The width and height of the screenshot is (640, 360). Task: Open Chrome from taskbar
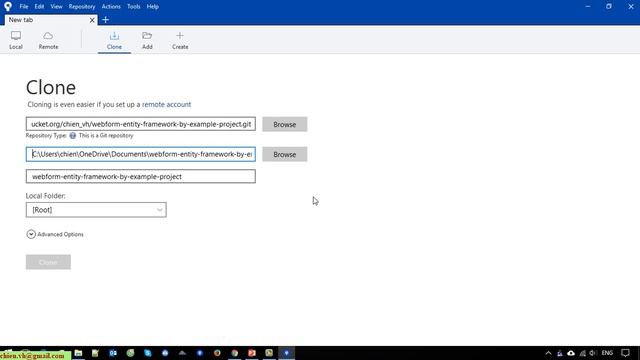coord(234,353)
